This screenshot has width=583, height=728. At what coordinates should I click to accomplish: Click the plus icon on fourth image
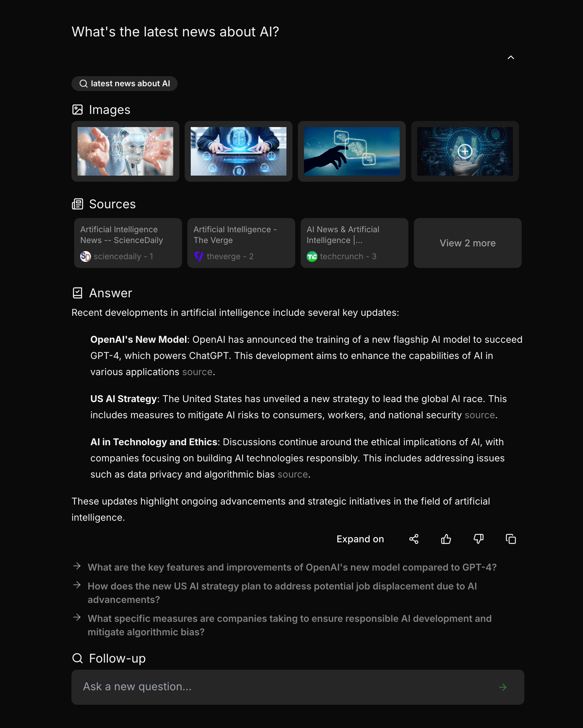tap(465, 151)
